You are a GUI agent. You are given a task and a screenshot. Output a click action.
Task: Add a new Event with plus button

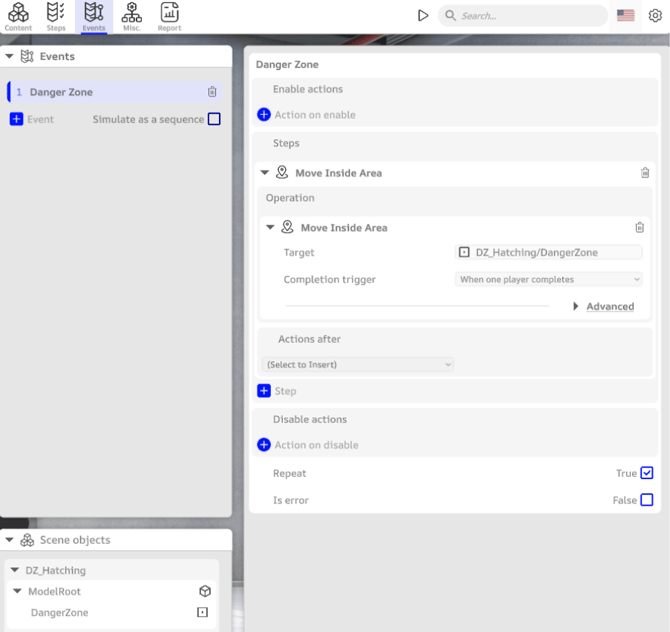coord(16,119)
